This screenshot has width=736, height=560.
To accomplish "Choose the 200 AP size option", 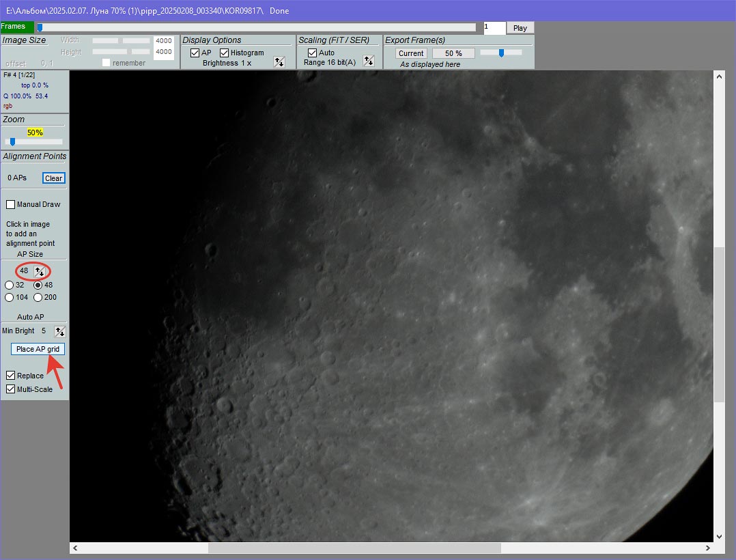I will (38, 297).
